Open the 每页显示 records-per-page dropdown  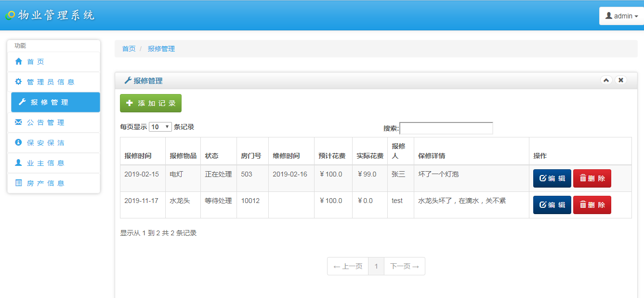(160, 127)
